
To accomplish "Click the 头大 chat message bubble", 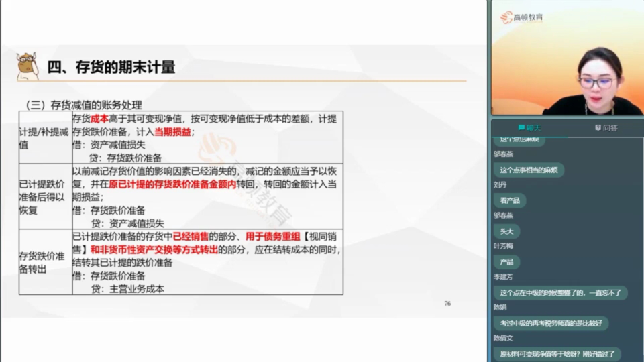I will [x=506, y=231].
